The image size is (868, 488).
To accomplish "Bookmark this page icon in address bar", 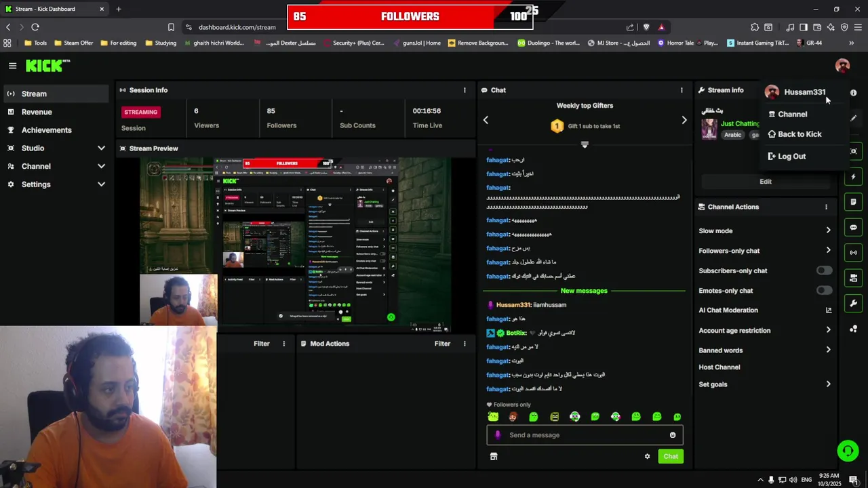I will [x=171, y=27].
